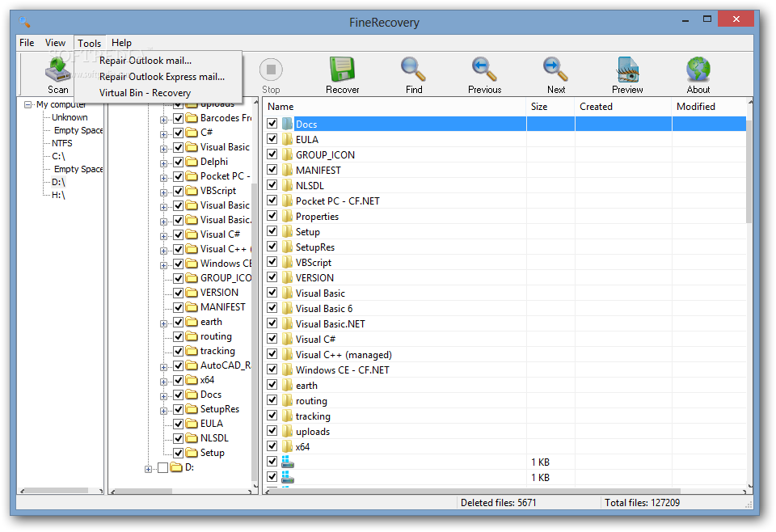Click the file list vertical scrollbar thumb
776x532 pixels.
click(749, 171)
